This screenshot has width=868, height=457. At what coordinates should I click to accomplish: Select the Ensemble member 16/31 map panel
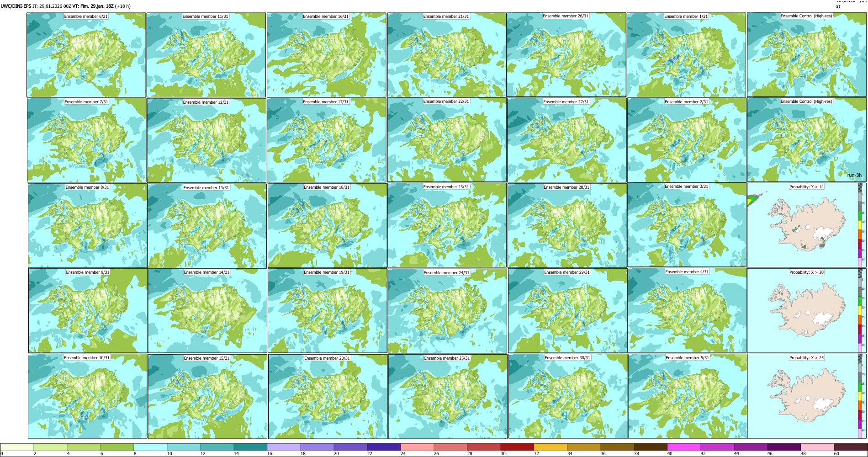(326, 55)
